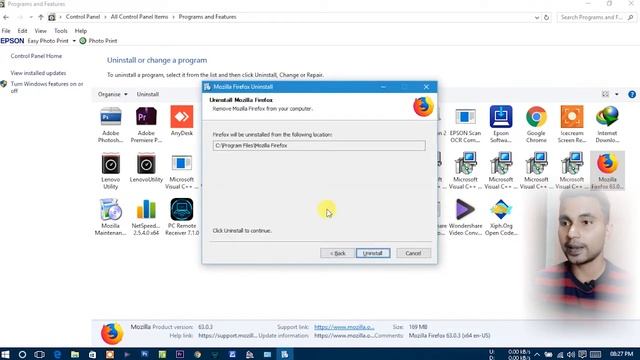Click Control Panel in breadcrumb path
This screenshot has width=640, height=360.
point(83,17)
